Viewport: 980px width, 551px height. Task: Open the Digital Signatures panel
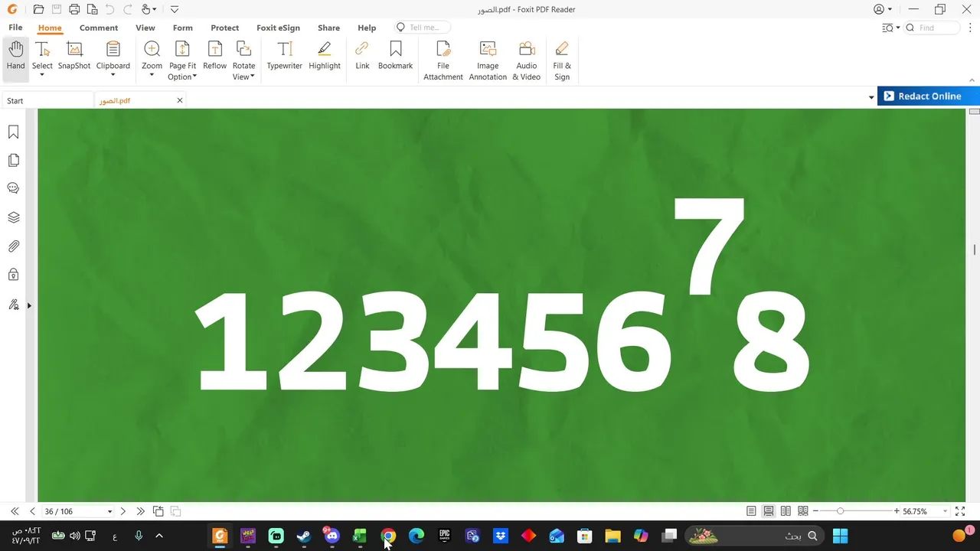pos(13,305)
